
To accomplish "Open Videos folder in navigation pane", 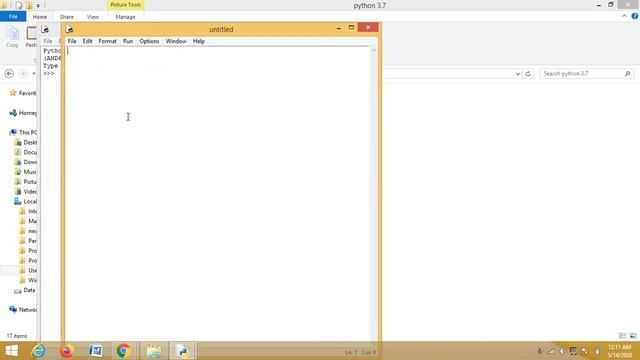I will pos(26,191).
